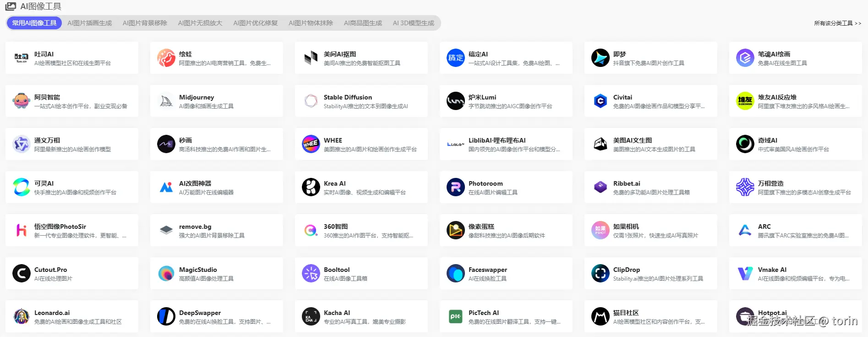Click the Midjourney sailboat icon
The width and height of the screenshot is (868, 337).
pyautogui.click(x=166, y=101)
